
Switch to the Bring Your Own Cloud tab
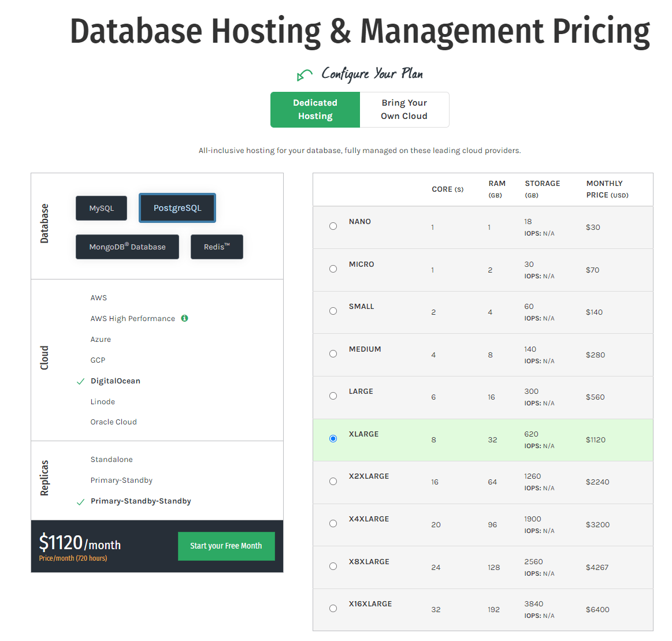click(x=404, y=110)
